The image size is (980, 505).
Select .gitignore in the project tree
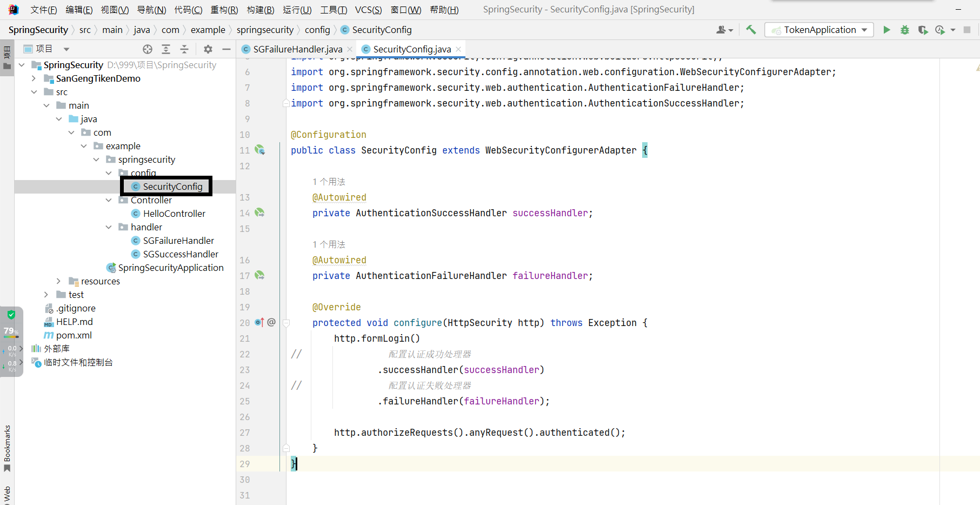coord(76,308)
